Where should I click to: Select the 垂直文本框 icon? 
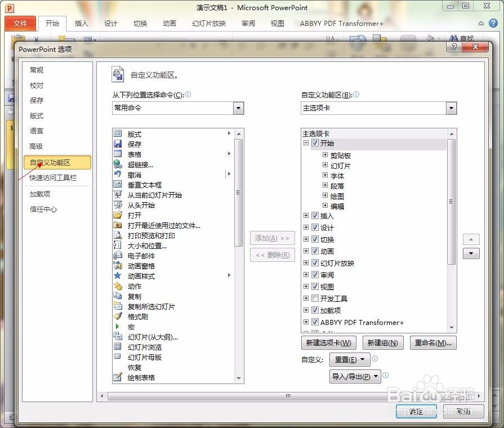coord(118,184)
